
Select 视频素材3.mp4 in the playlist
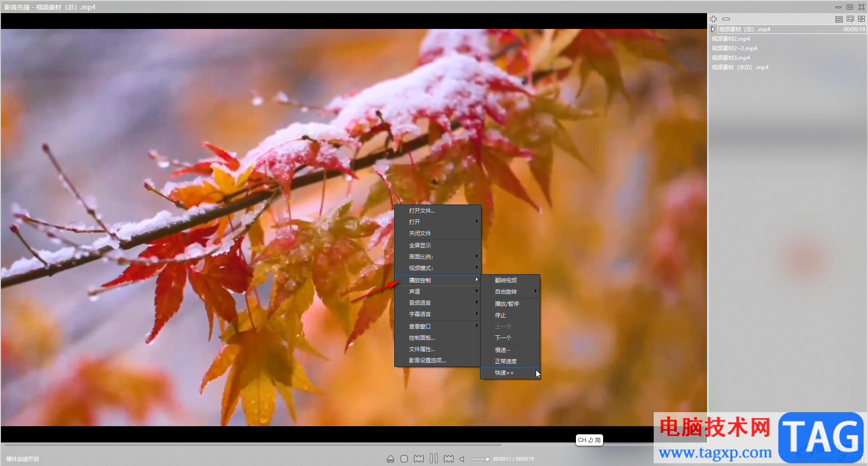coord(788,58)
